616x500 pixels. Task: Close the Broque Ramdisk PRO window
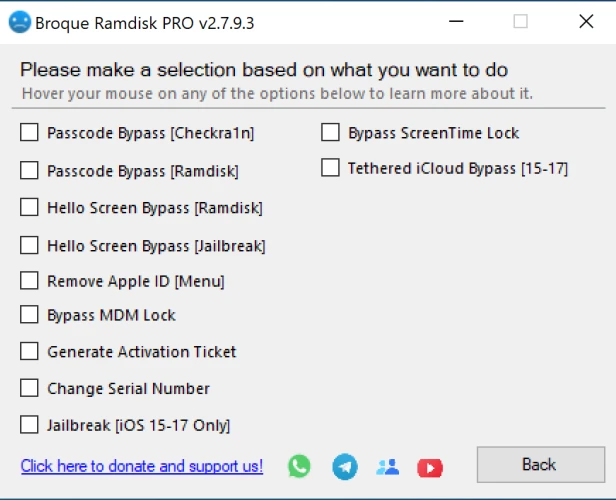point(586,22)
